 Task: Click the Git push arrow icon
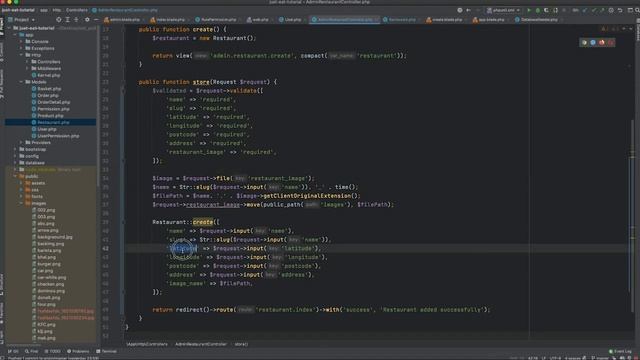602,10
